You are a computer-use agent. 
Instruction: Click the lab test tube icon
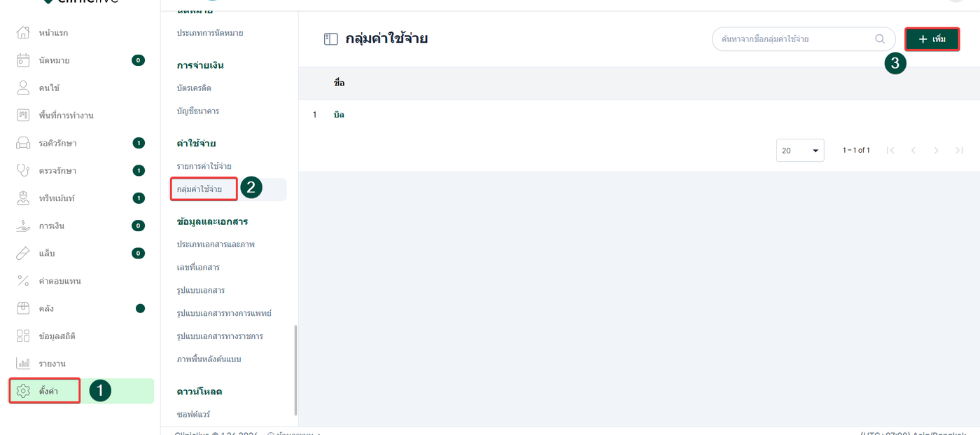click(23, 253)
